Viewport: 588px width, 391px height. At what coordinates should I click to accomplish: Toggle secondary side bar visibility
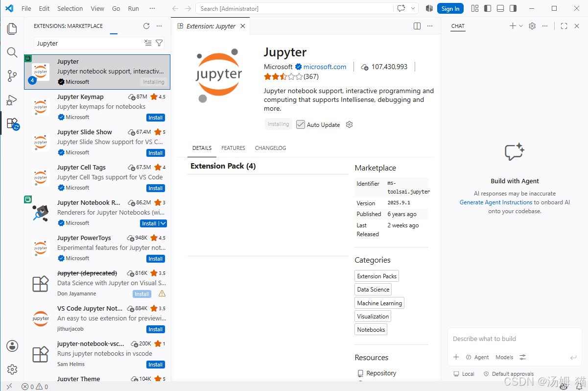tap(513, 8)
